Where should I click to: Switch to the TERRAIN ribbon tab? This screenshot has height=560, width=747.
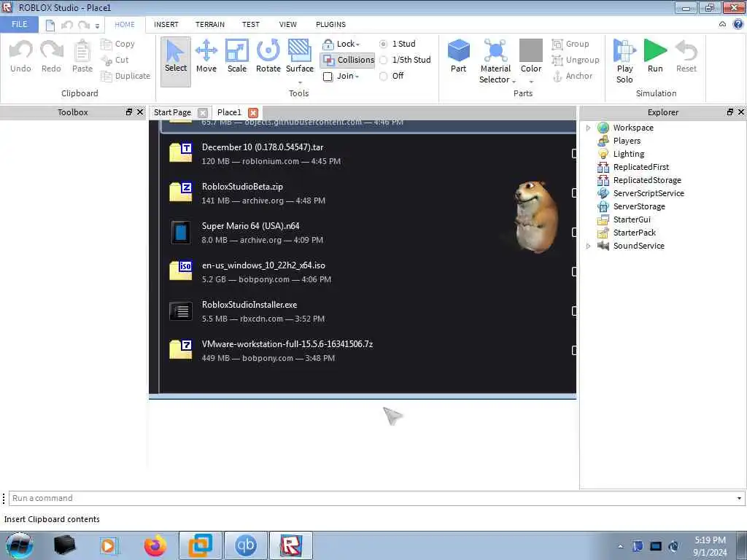[209, 25]
